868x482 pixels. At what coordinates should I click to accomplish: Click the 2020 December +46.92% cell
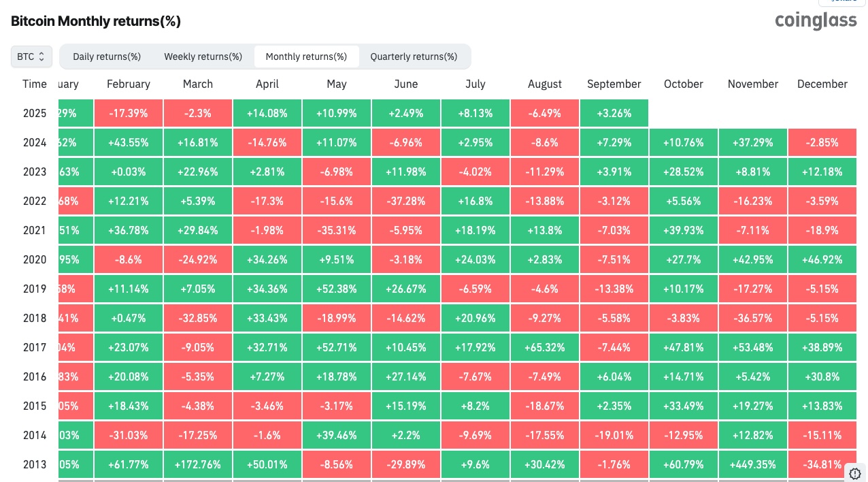click(822, 259)
